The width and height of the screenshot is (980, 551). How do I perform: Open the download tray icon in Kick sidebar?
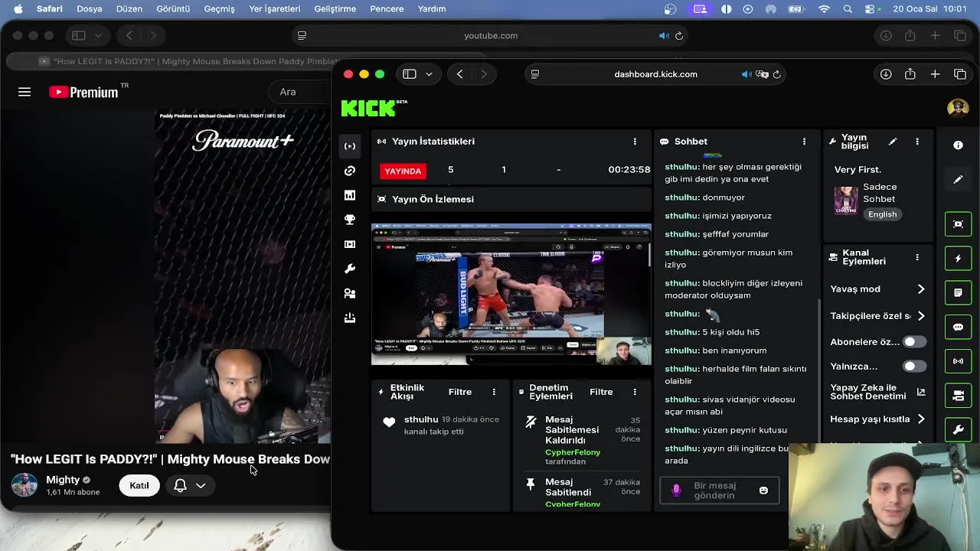[x=350, y=318]
